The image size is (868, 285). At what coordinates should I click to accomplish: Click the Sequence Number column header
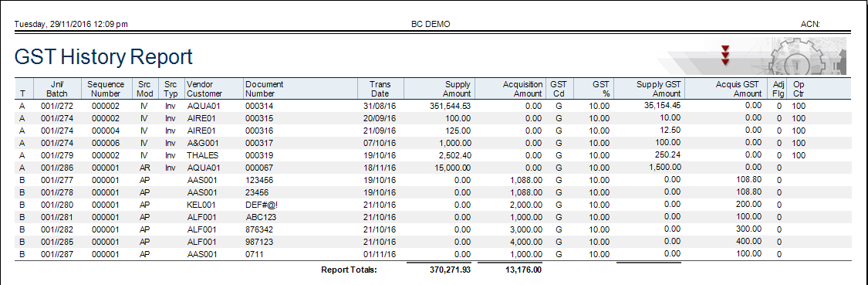pos(106,89)
